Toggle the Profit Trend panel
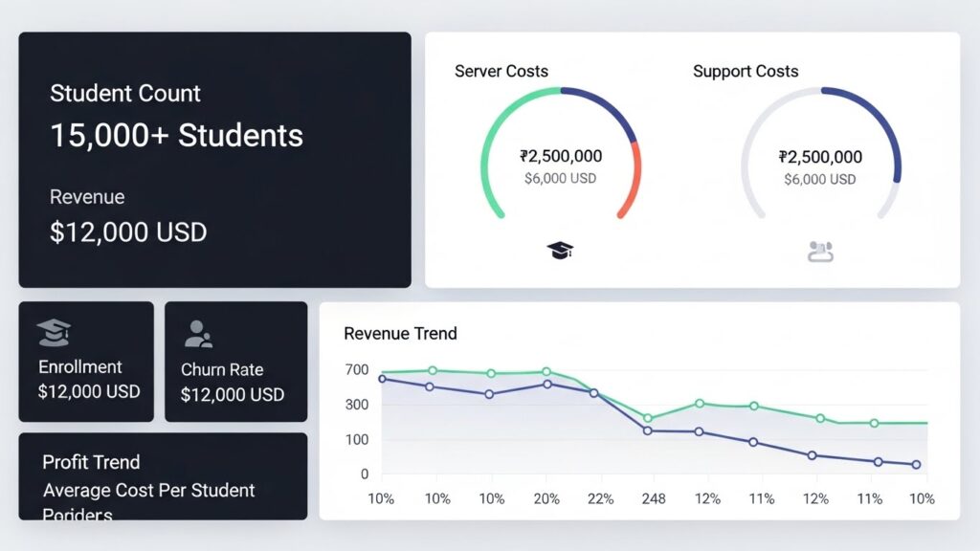 (91, 462)
